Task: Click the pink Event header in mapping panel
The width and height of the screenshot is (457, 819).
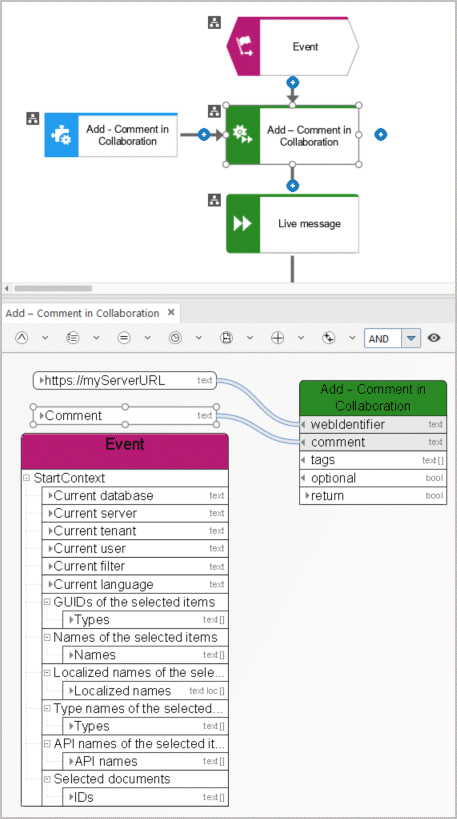Action: pos(125,451)
